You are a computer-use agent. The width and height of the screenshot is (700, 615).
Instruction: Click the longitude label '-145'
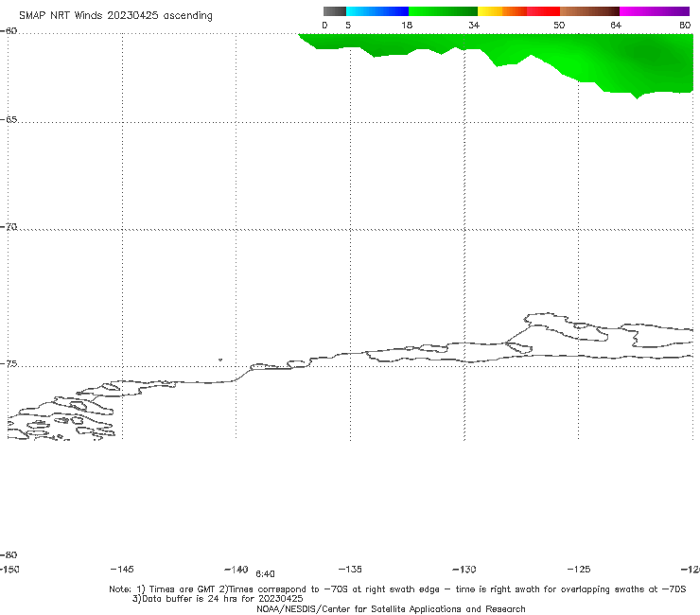pos(122,569)
